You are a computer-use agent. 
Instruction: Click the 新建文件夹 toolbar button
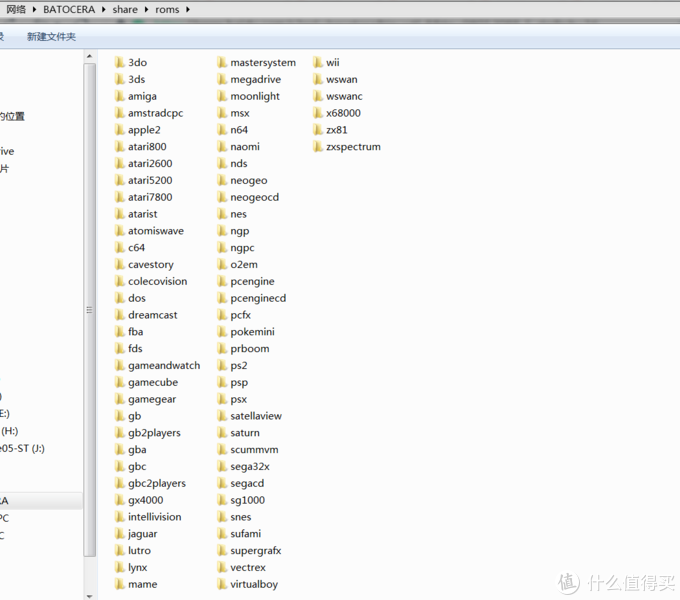pos(51,36)
